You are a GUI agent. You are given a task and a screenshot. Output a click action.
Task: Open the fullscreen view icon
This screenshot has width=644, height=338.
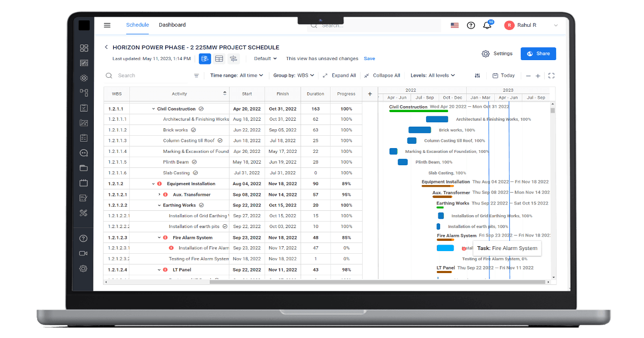point(551,76)
